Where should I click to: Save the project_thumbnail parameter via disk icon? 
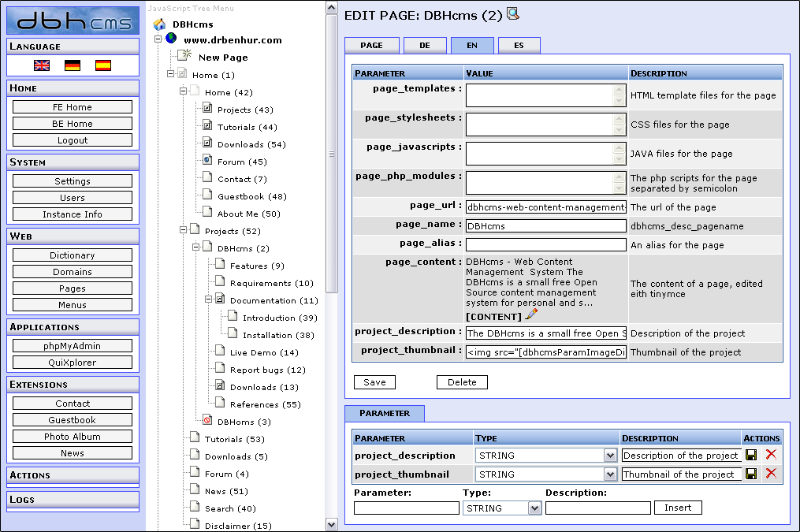(751, 474)
